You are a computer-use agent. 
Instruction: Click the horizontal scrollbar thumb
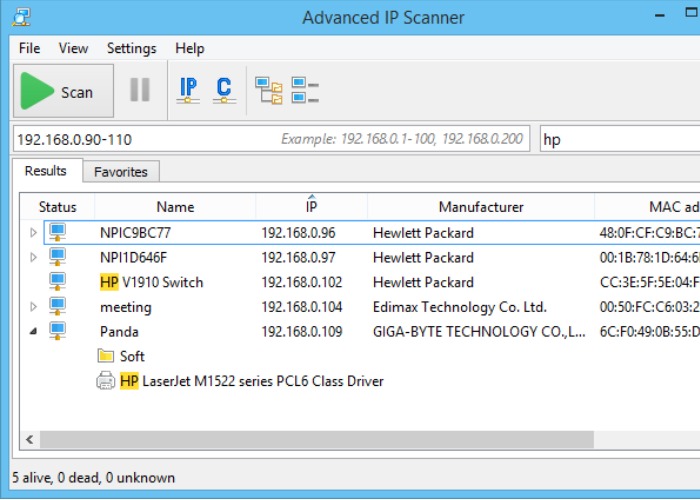click(x=317, y=440)
